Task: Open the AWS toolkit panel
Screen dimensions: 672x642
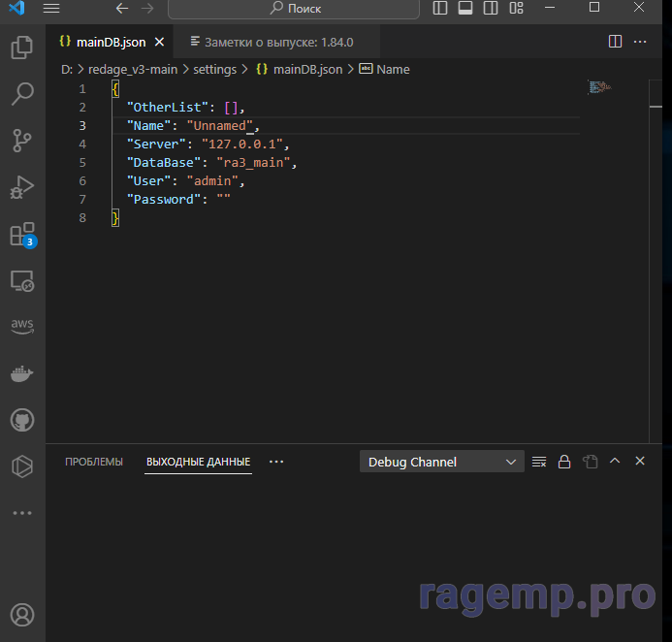Action: tap(21, 327)
